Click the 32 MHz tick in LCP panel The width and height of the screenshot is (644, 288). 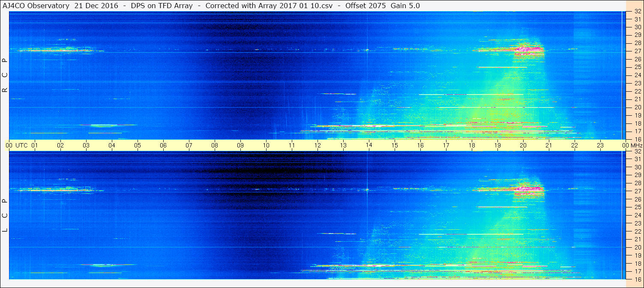[x=637, y=151]
